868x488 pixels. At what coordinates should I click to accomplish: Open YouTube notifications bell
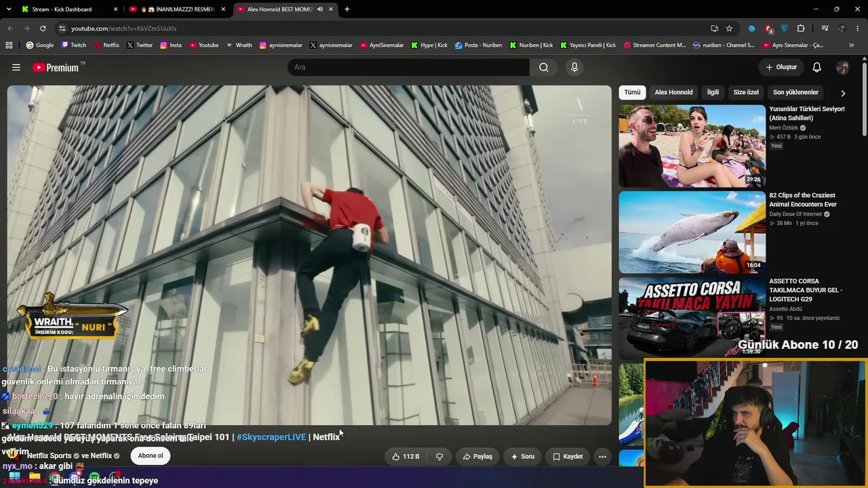click(817, 67)
